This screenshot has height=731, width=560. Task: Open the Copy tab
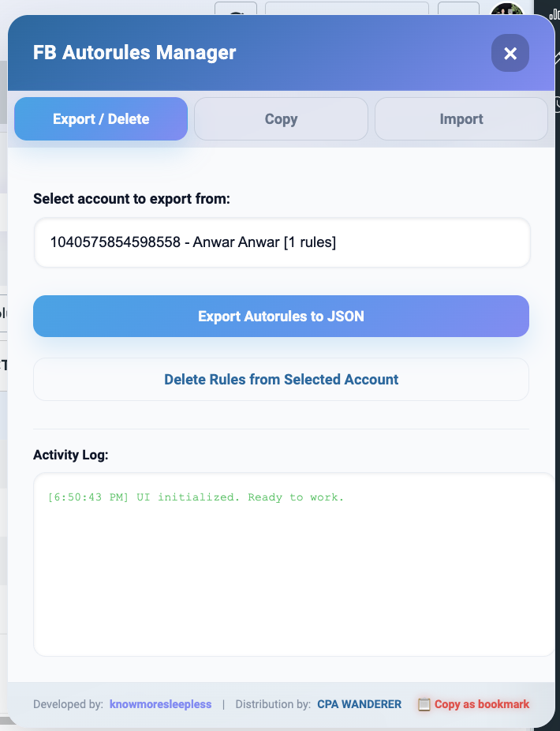281,119
